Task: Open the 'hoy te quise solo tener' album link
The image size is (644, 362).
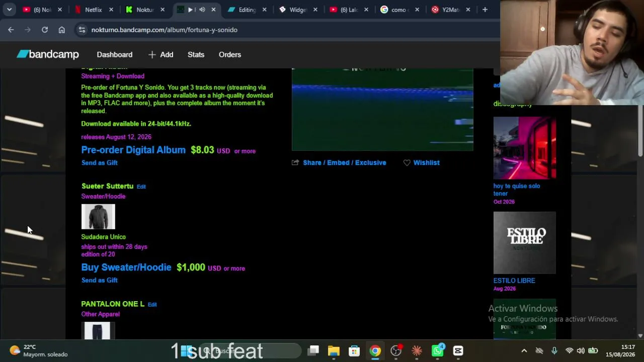Action: [517, 190]
